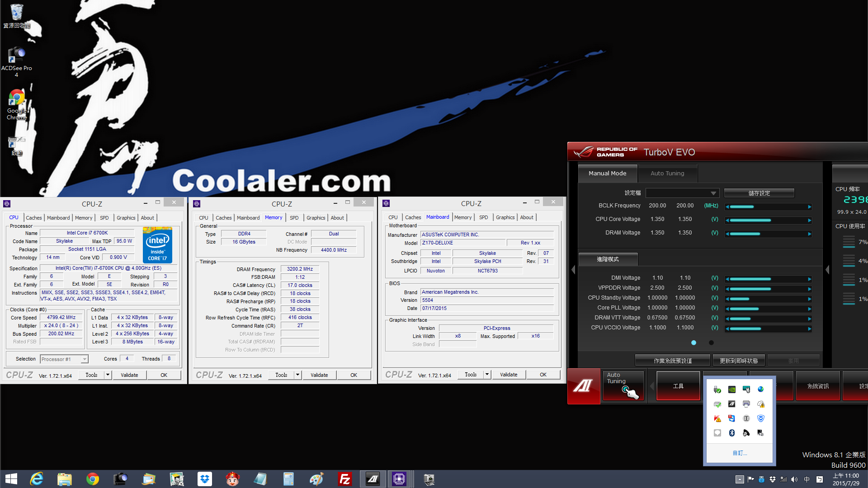Click the AI Suite logo button

click(583, 386)
